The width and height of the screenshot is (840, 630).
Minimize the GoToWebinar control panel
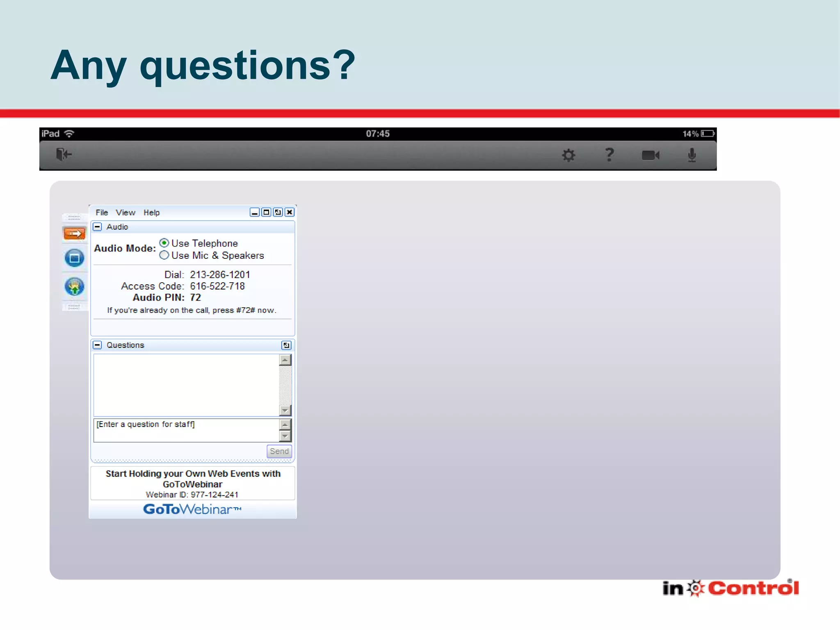click(255, 212)
